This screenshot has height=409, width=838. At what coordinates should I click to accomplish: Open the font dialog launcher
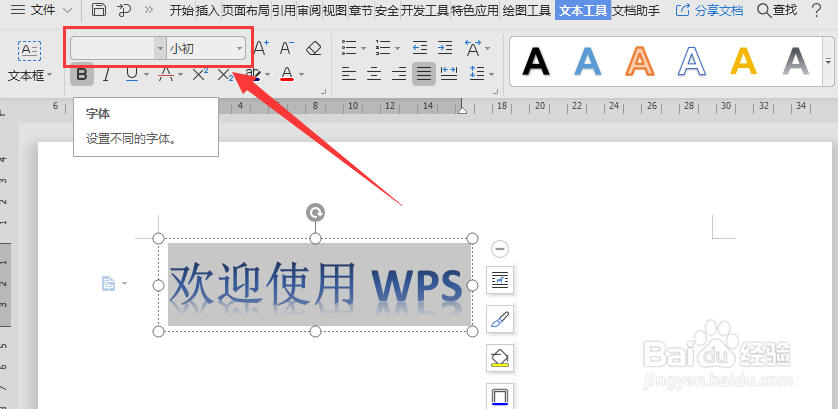[322, 91]
